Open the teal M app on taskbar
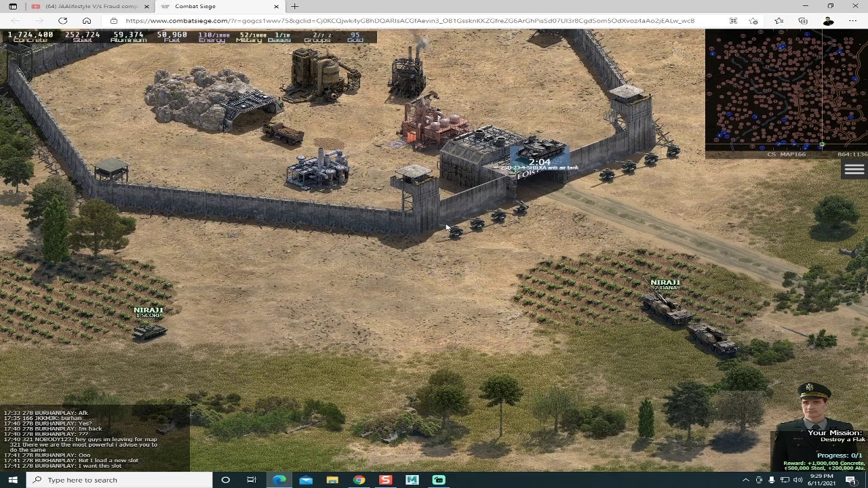 [x=412, y=480]
